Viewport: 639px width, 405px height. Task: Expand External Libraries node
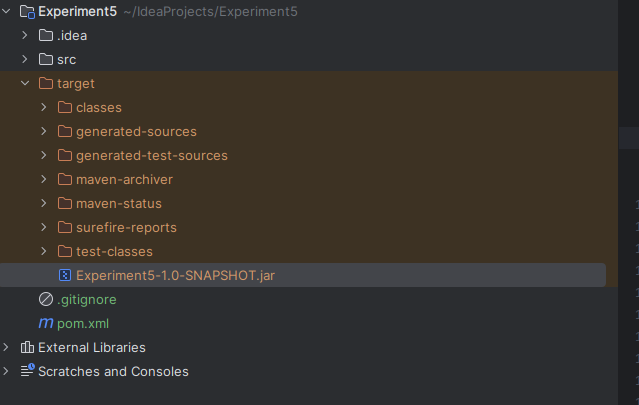click(6, 347)
